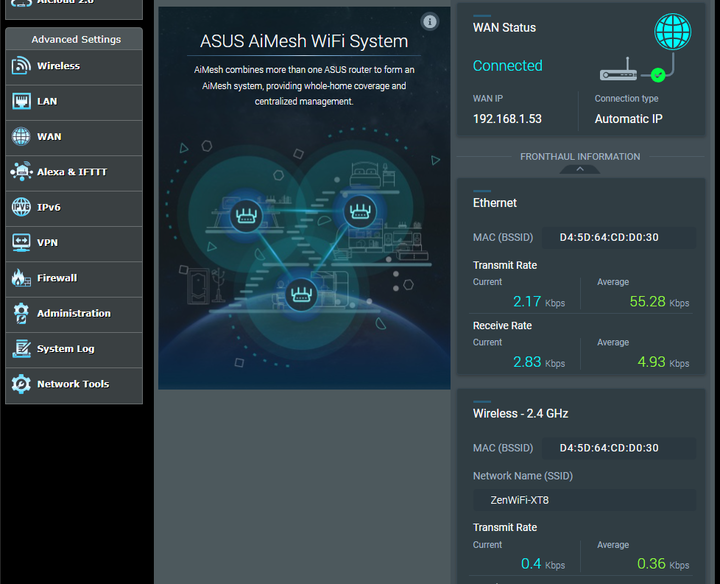
Task: Open Administration page
Action: (x=74, y=314)
